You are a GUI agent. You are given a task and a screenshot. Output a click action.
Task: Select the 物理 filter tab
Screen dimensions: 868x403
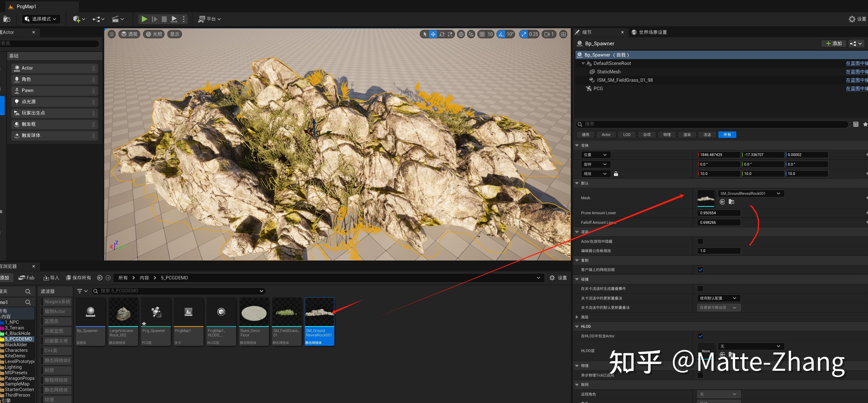(x=667, y=135)
